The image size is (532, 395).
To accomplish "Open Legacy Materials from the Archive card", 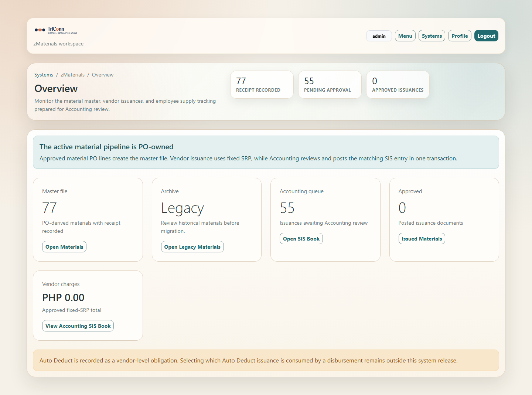I will click(x=192, y=247).
